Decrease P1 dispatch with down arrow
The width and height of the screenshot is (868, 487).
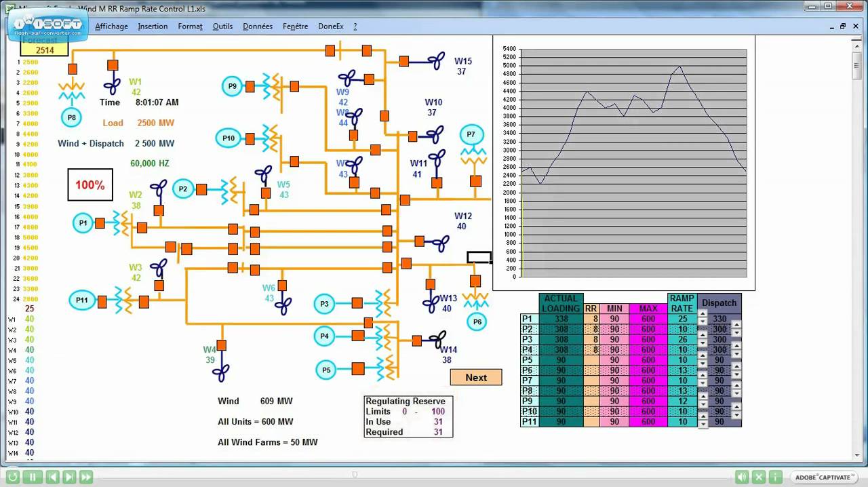point(703,322)
